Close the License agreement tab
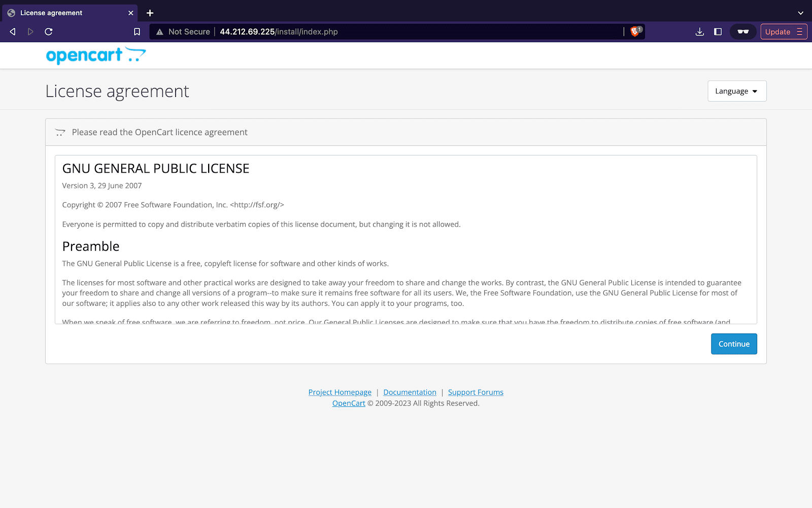This screenshot has width=812, height=508. (131, 13)
